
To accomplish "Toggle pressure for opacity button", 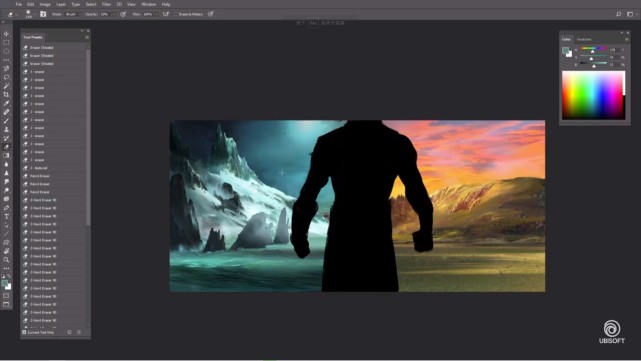I will pyautogui.click(x=123, y=14).
